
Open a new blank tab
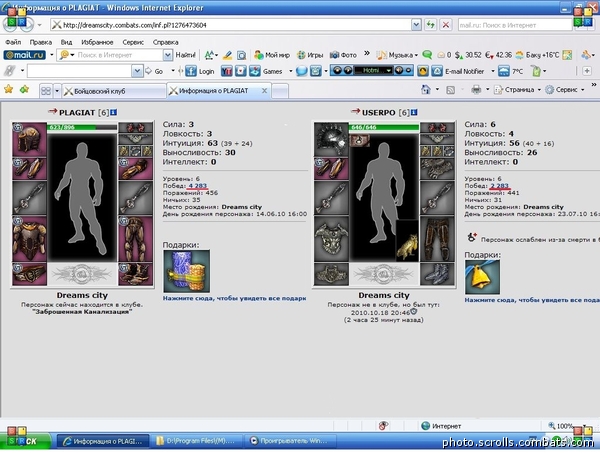(x=280, y=91)
